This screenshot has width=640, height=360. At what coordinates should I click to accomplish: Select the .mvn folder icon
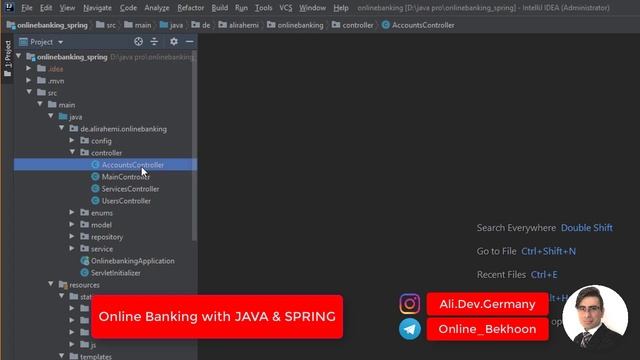point(41,80)
